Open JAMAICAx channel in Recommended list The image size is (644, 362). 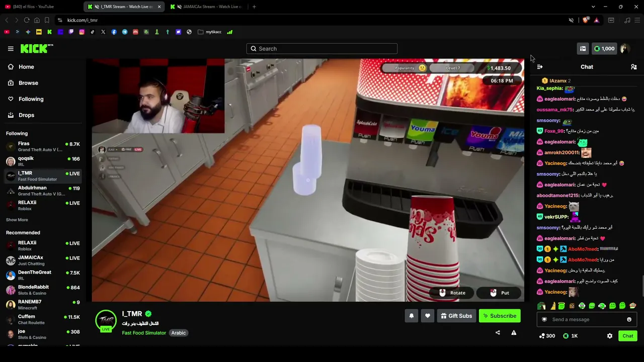[x=43, y=260]
